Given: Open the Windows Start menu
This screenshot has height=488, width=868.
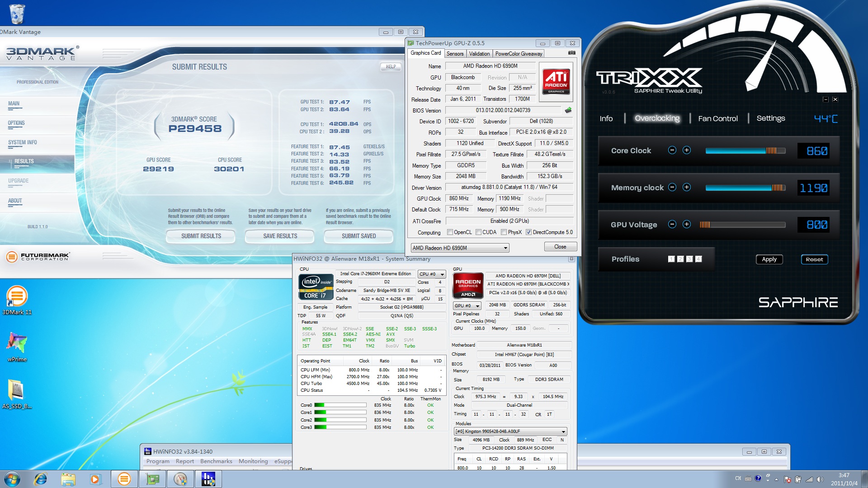Looking at the screenshot, I should 12,479.
